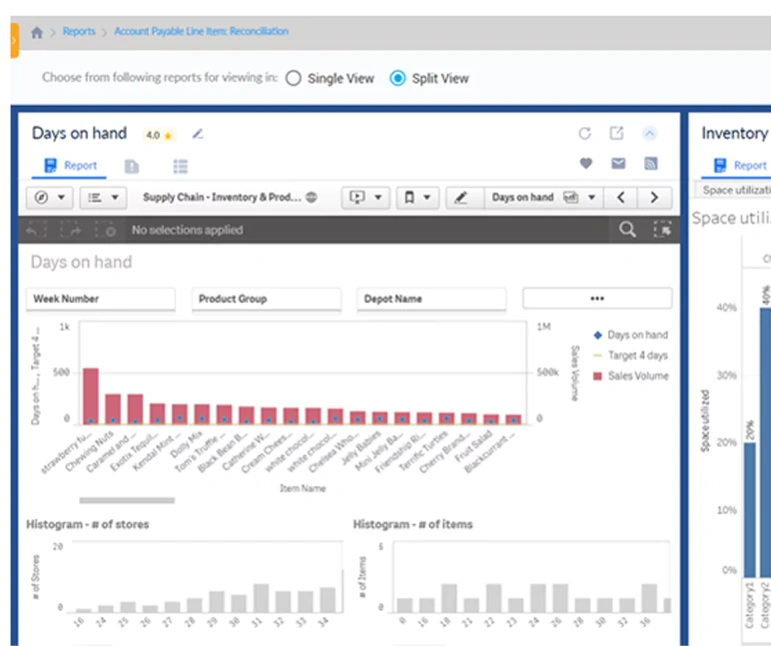Click the edit pencil next to Days on hand title
Viewport: 771px width, 646px height.
(x=197, y=134)
